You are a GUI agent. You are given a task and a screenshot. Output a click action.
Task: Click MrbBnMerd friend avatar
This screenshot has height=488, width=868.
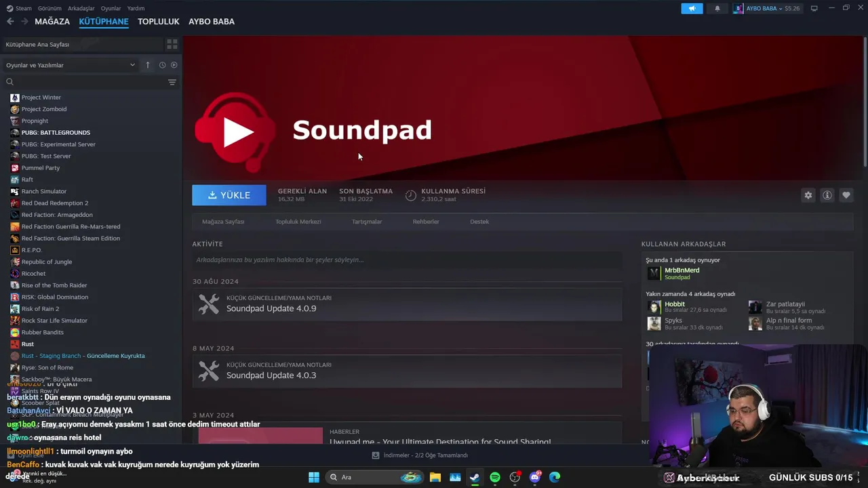tap(654, 273)
